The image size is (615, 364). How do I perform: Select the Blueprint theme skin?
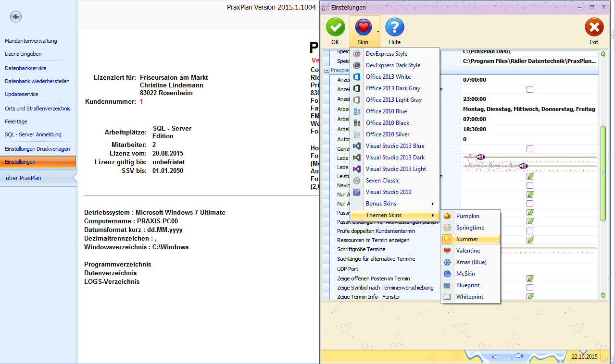pos(471,285)
